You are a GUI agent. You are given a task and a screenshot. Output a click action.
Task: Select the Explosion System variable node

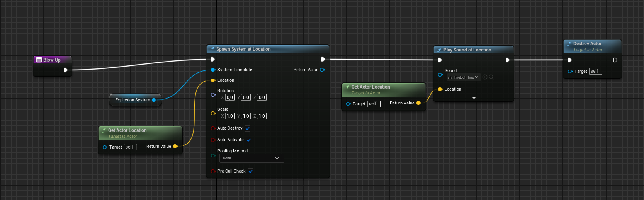point(133,100)
